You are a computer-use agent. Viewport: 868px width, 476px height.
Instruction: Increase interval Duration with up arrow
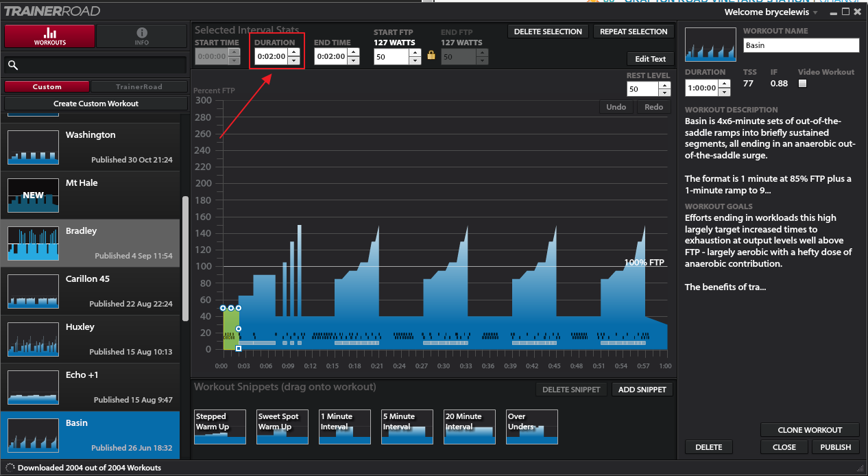[x=294, y=52]
